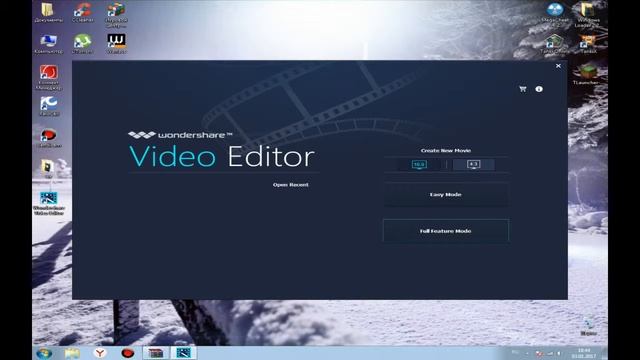The height and width of the screenshot is (360, 640).
Task: Open the volume tray icon
Action: 558,353
